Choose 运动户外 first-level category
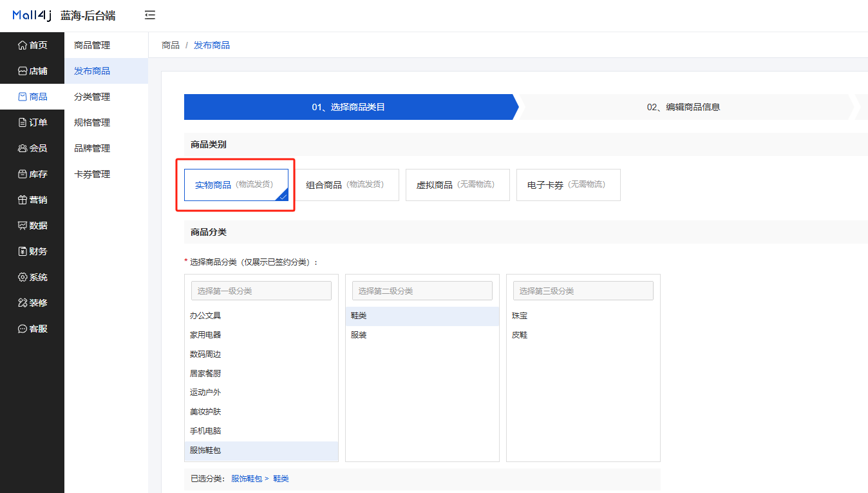This screenshot has height=493, width=868. [x=261, y=392]
